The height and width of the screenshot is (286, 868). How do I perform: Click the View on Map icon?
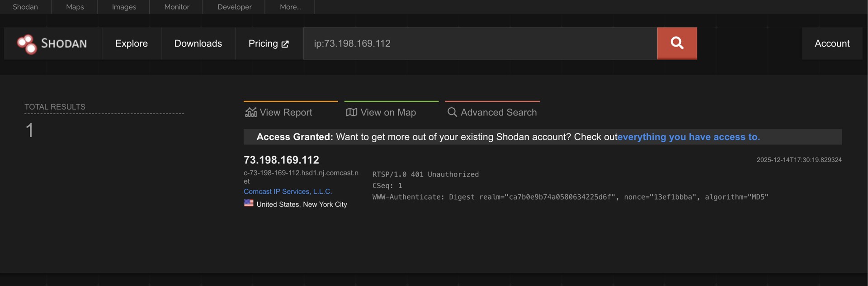pos(351,112)
